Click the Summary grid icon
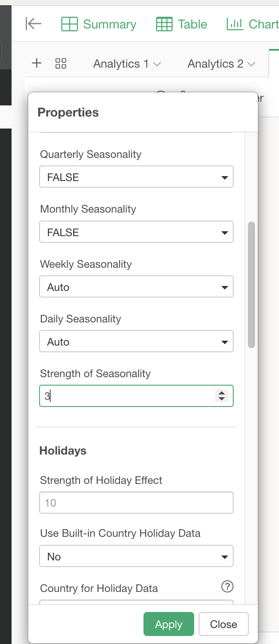Screen dimensions: 279x644 (69, 24)
